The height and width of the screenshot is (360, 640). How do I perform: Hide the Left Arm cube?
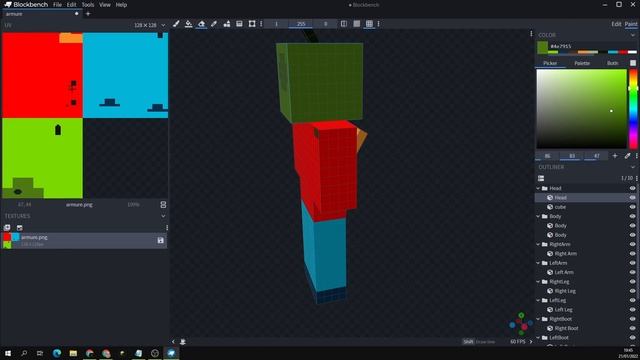click(632, 272)
